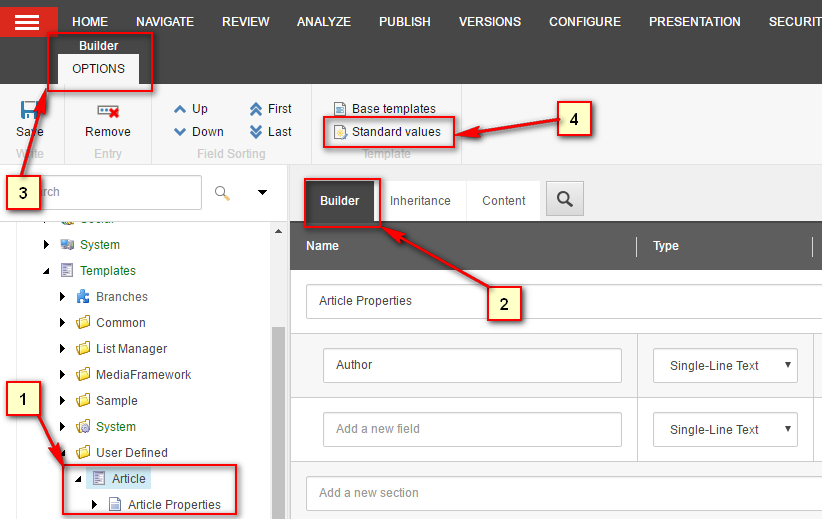Screen dimensions: 822x519
Task: Click the Remove entry icon
Action: (x=108, y=111)
